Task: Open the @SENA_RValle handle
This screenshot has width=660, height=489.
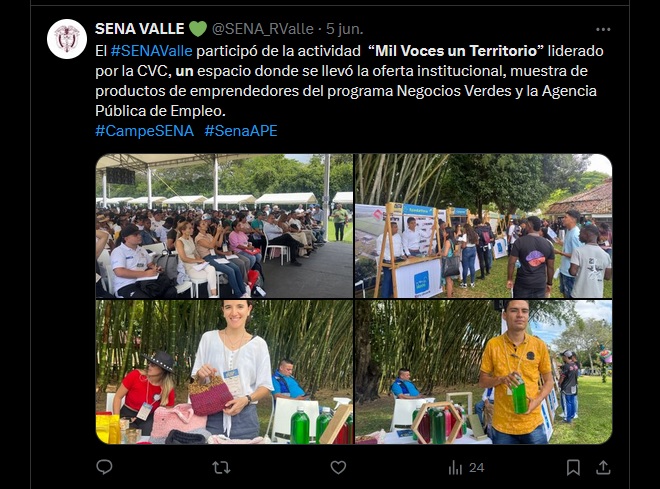Action: (263, 29)
